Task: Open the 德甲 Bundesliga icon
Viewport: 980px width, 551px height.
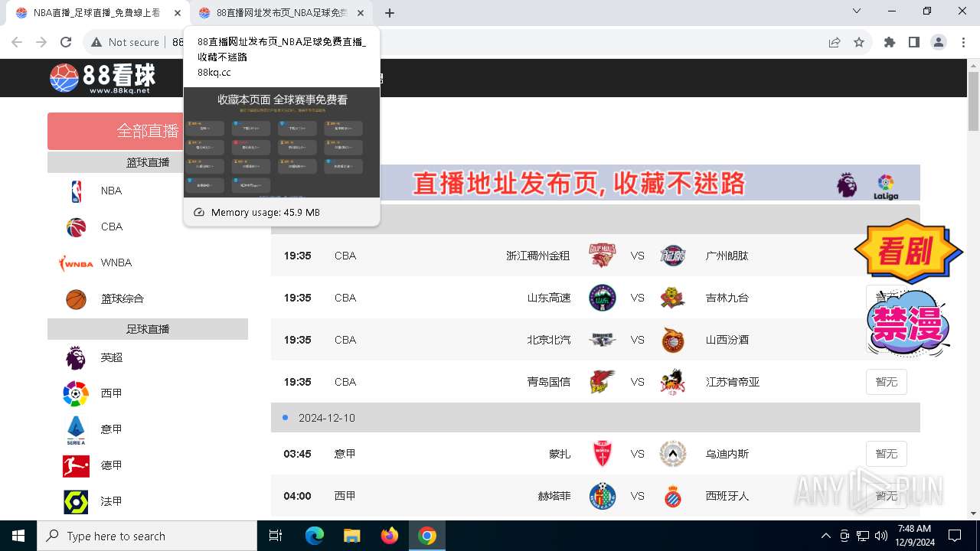Action: pos(76,465)
